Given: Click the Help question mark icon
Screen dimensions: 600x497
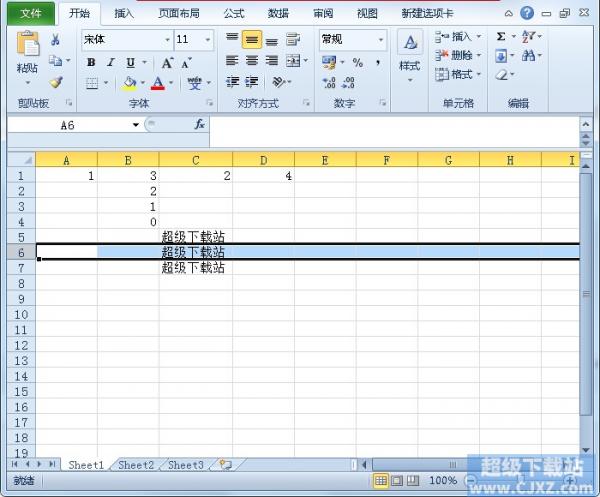Looking at the screenshot, I should pyautogui.click(x=527, y=13).
